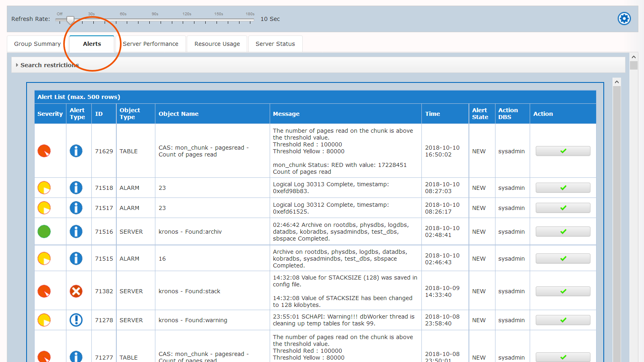Click the Time column header
Viewport: 644px width, 362px height.
click(x=445, y=114)
